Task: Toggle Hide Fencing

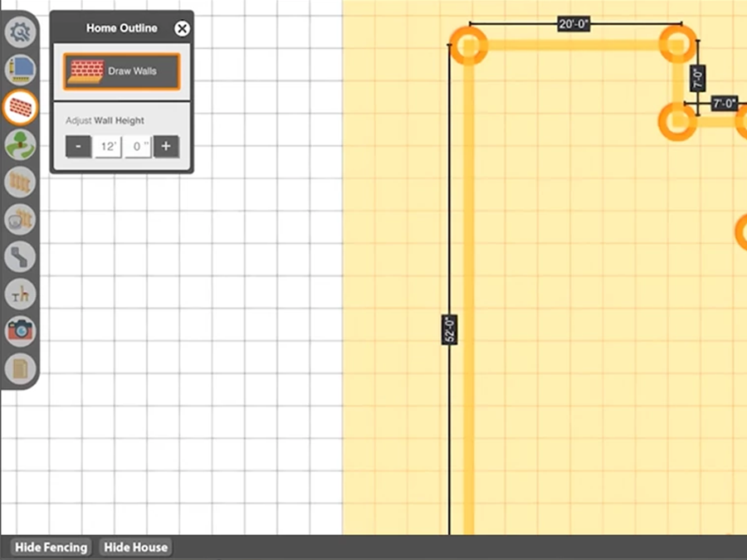Action: point(51,548)
